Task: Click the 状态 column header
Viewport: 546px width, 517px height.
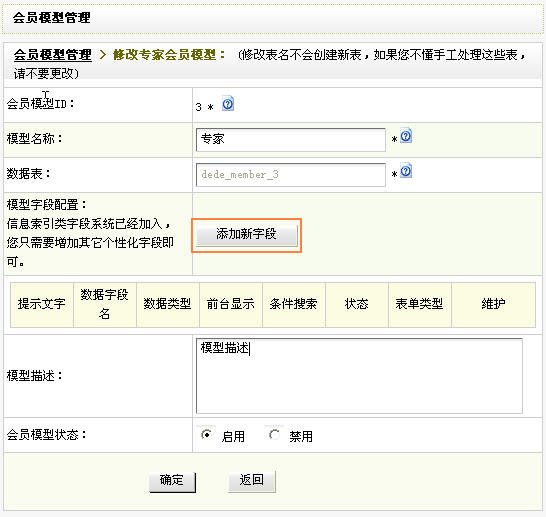Action: [x=357, y=305]
